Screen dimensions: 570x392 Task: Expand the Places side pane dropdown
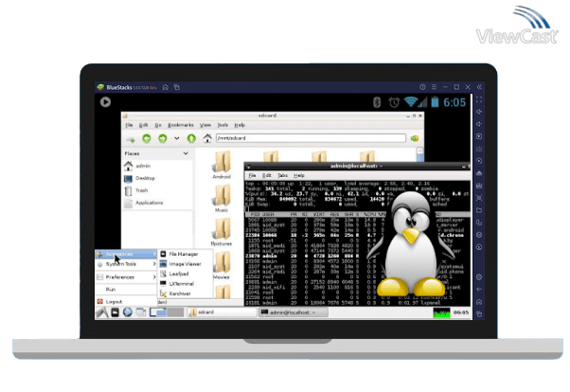[x=186, y=153]
